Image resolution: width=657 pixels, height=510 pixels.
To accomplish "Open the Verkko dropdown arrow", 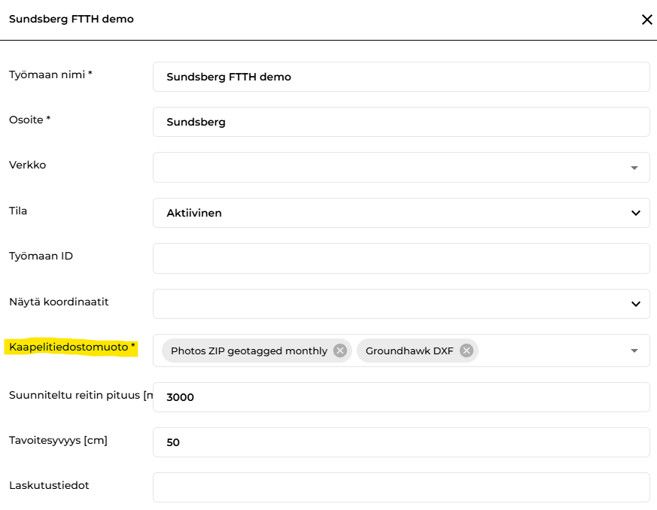I will (634, 168).
